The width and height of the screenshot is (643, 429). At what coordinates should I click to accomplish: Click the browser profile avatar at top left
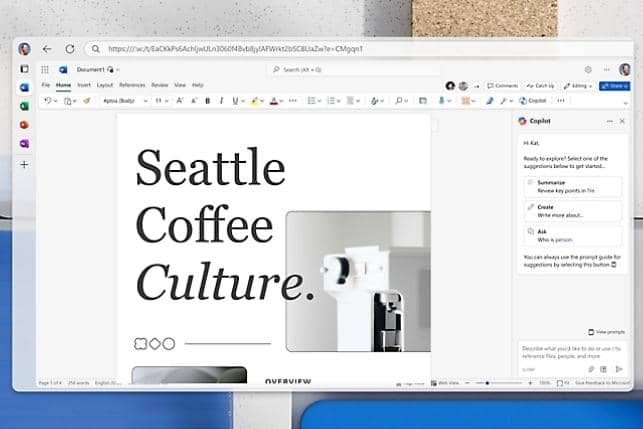tap(24, 49)
